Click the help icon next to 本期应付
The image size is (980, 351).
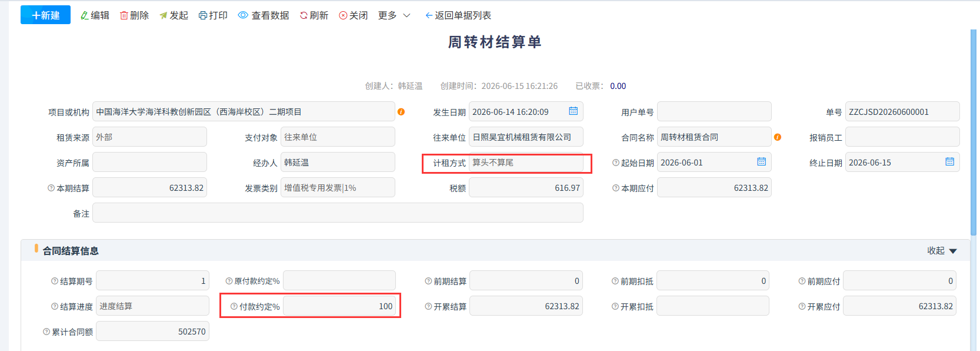click(616, 188)
